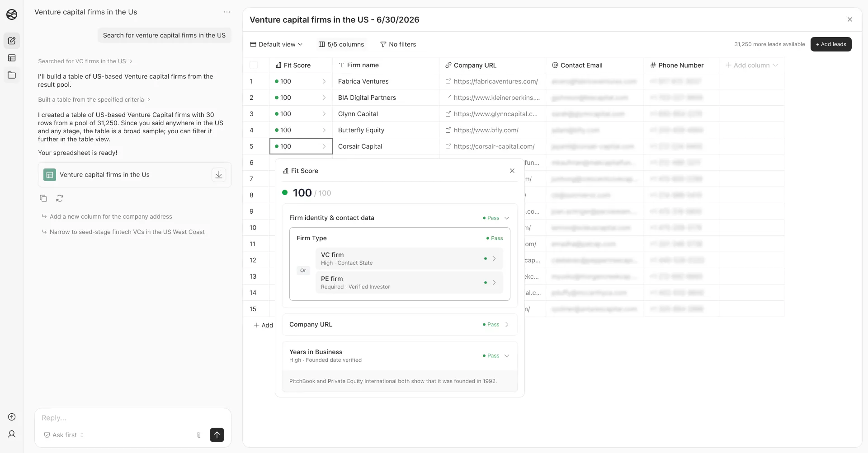Open the 5/5 columns selector

click(x=341, y=44)
